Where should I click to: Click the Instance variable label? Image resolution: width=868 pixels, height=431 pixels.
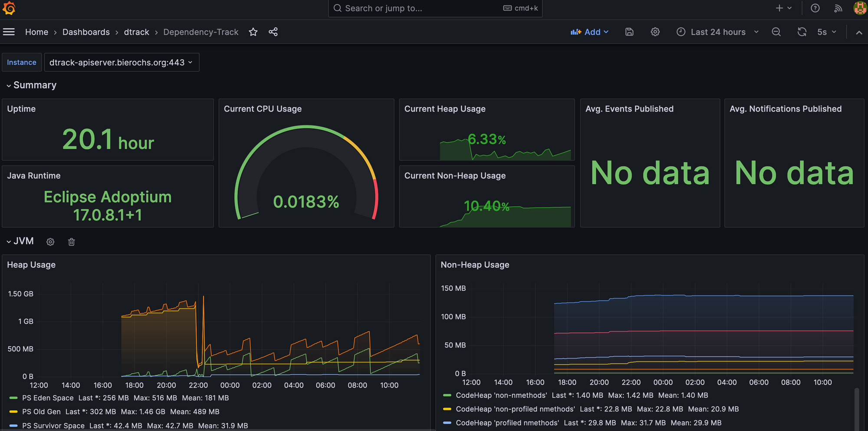coord(22,63)
